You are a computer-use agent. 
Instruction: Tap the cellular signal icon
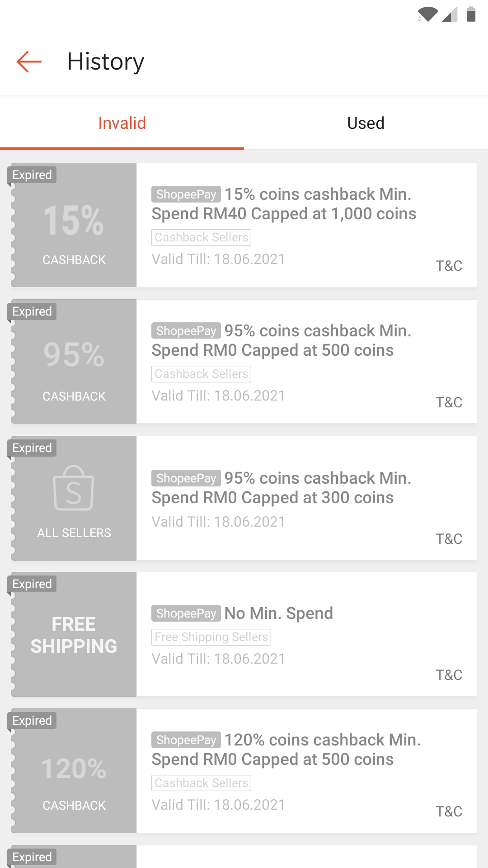(450, 14)
